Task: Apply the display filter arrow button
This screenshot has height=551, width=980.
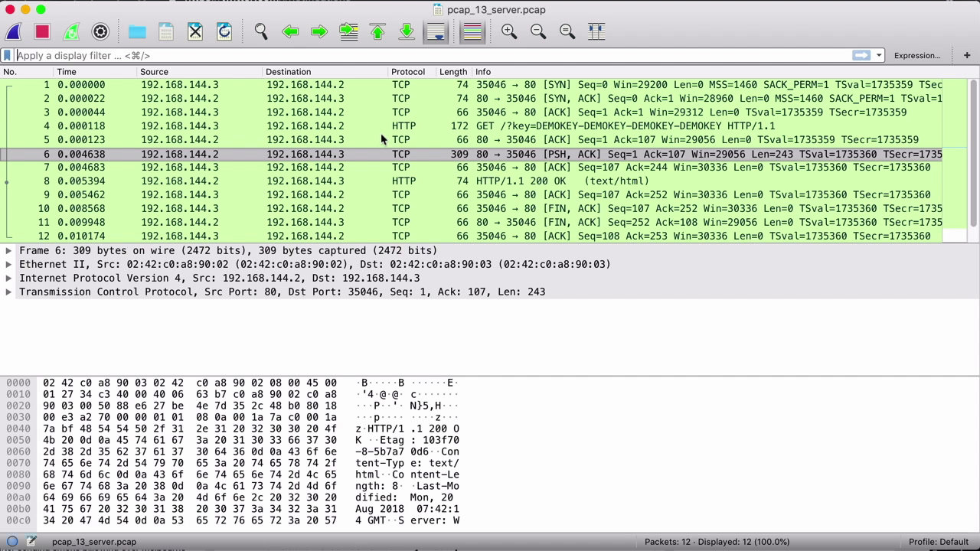Action: [x=861, y=55]
